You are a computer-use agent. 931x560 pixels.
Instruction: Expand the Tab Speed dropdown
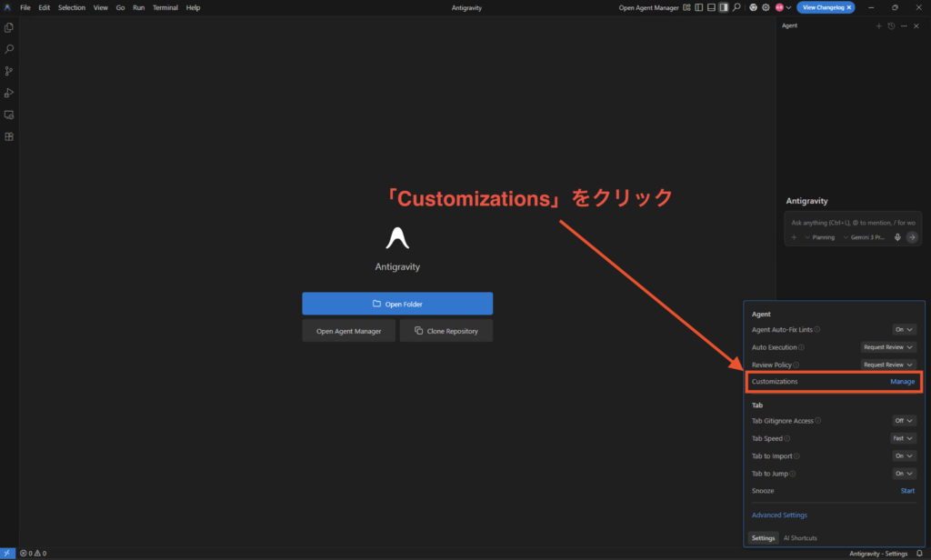(x=903, y=438)
